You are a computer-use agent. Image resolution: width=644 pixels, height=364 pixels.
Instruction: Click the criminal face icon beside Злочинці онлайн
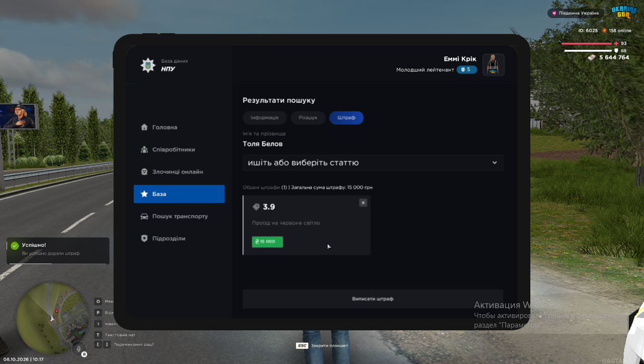(x=144, y=172)
